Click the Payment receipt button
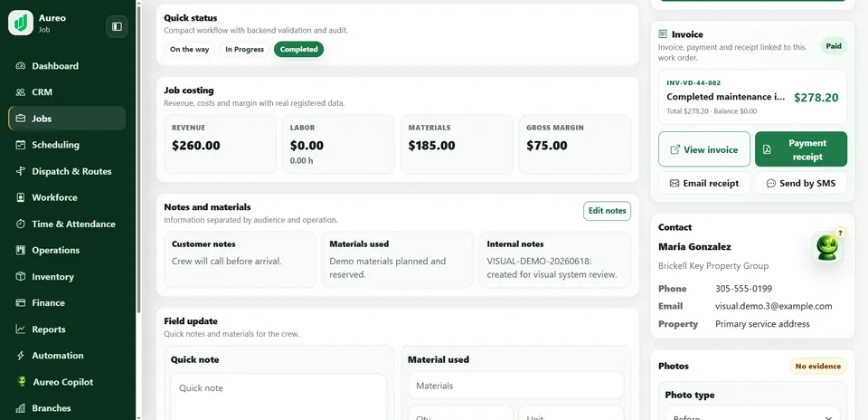The height and width of the screenshot is (420, 868). tap(801, 149)
